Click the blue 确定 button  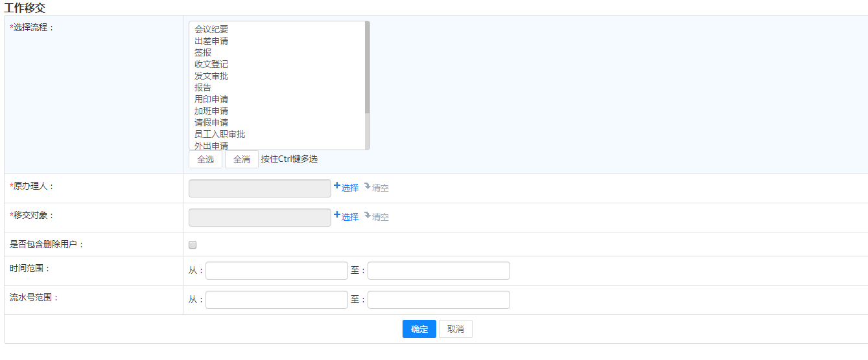419,329
